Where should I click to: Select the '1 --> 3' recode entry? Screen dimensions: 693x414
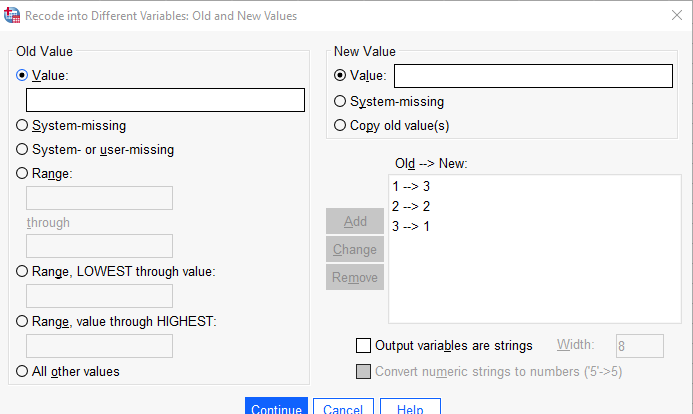[411, 186]
